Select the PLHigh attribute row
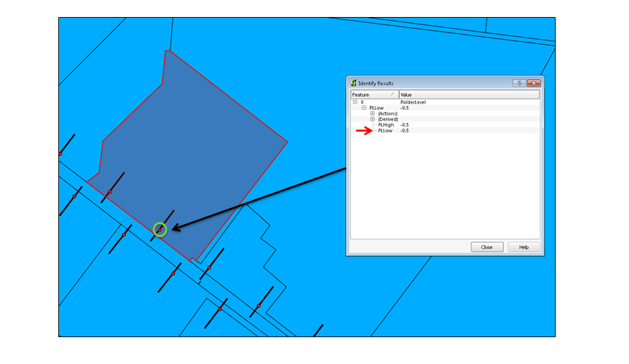The image size is (629, 364). coord(386,125)
